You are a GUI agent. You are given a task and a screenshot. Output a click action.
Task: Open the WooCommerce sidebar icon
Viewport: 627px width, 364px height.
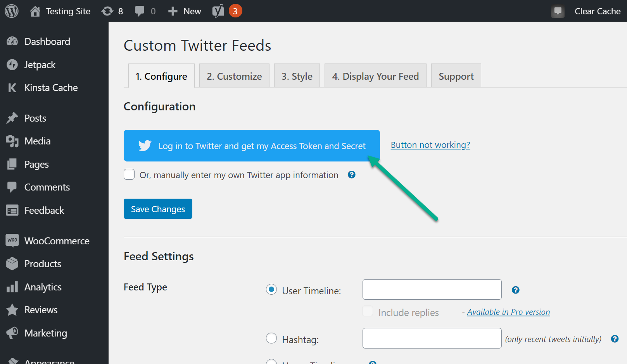(12, 240)
